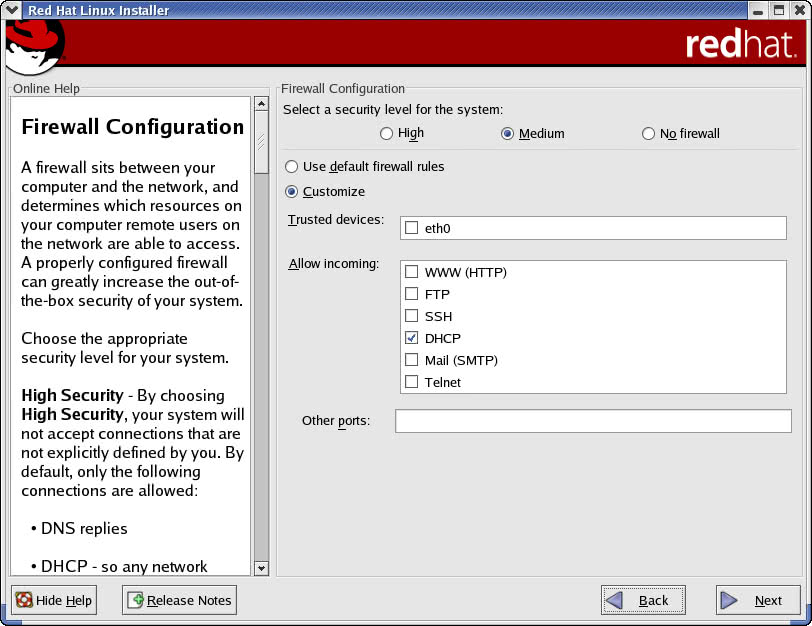
Task: Click the help pane scroll up arrow
Action: (262, 104)
